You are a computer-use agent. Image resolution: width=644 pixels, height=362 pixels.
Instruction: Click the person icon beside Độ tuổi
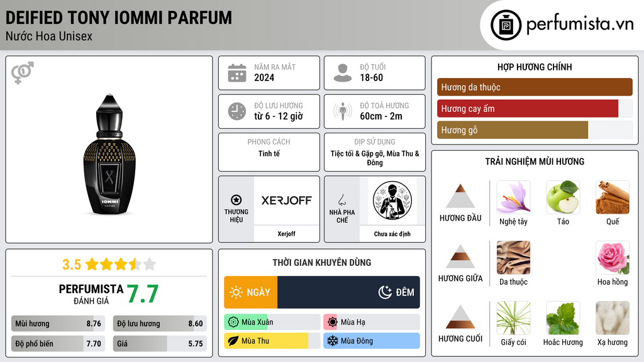pos(343,73)
